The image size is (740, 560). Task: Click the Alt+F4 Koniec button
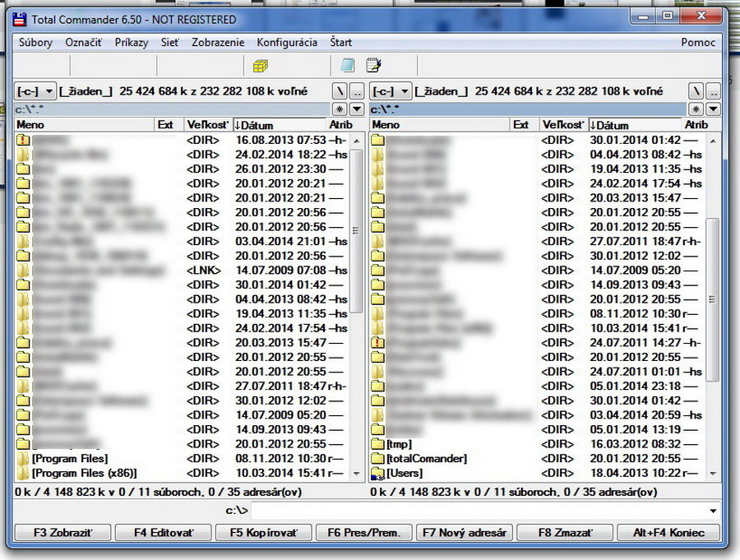point(668,533)
